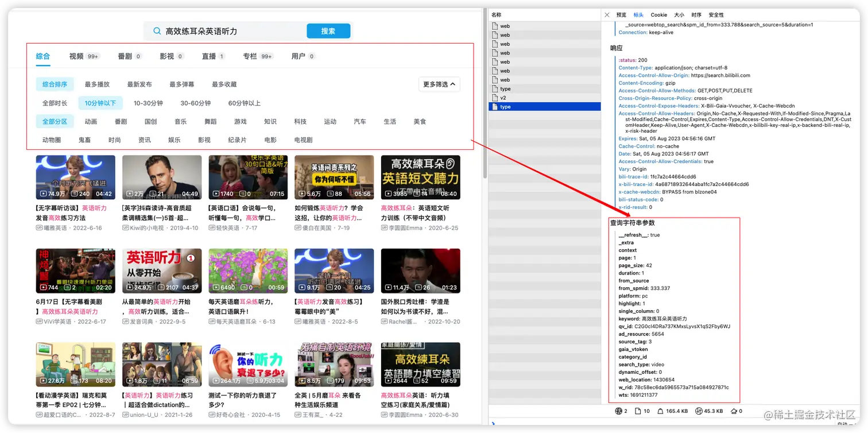The width and height of the screenshot is (868, 433).
Task: Sort results by 最多收藏
Action: tap(224, 84)
